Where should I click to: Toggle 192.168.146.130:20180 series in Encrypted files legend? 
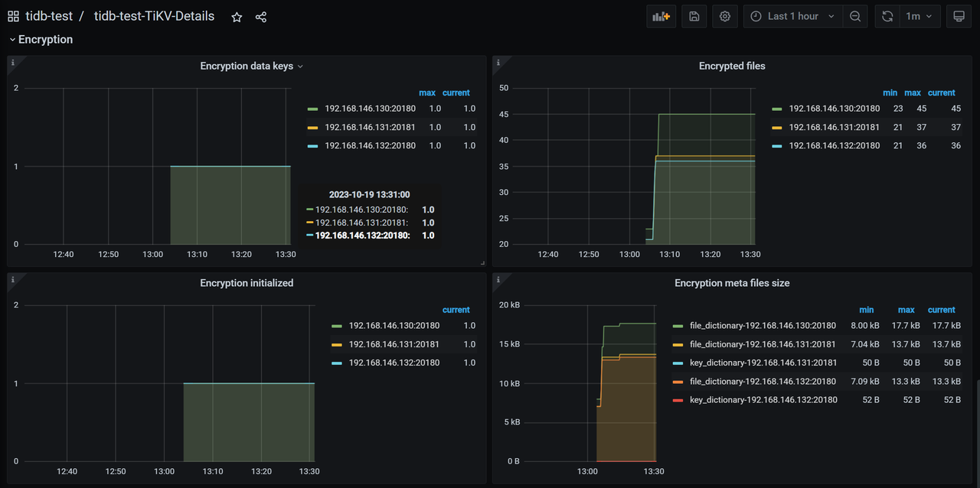point(834,109)
